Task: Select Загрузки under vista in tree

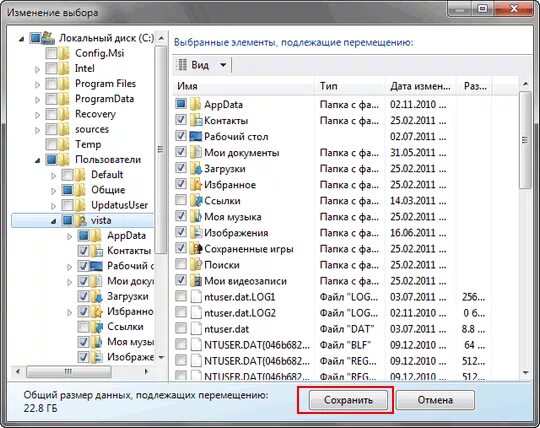Action: [128, 296]
